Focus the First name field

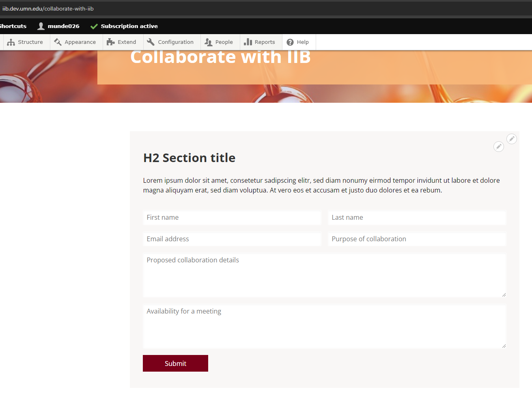(x=232, y=218)
